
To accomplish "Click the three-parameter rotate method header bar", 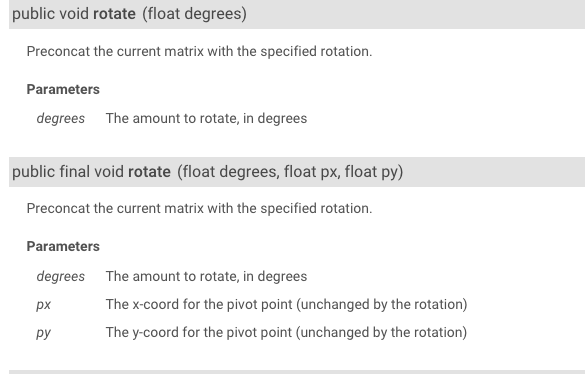I will coord(297,172).
